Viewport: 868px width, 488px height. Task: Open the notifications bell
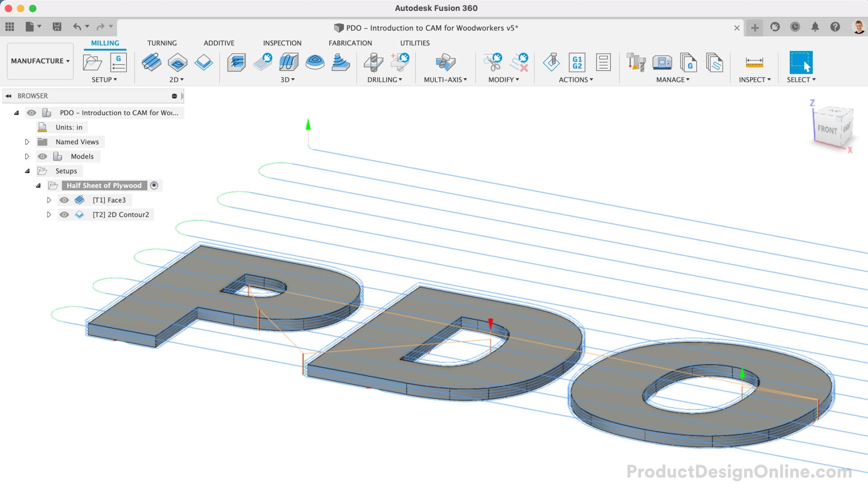point(815,27)
